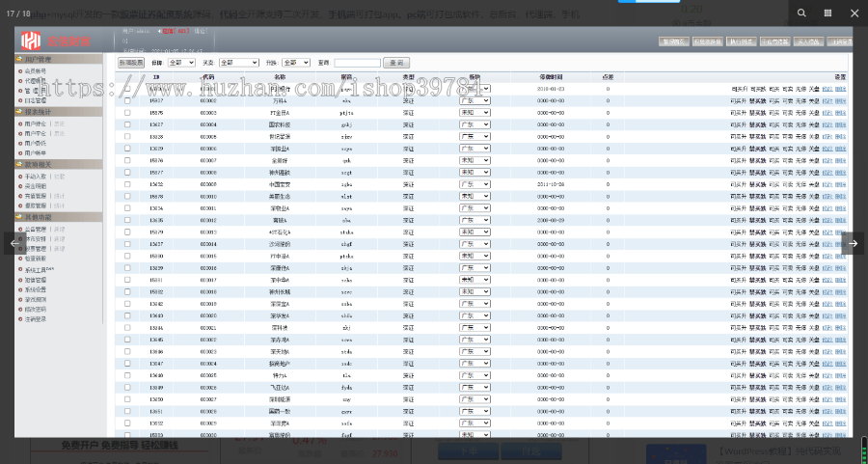Click the folder icon beside 用户管理 section

coord(19,60)
